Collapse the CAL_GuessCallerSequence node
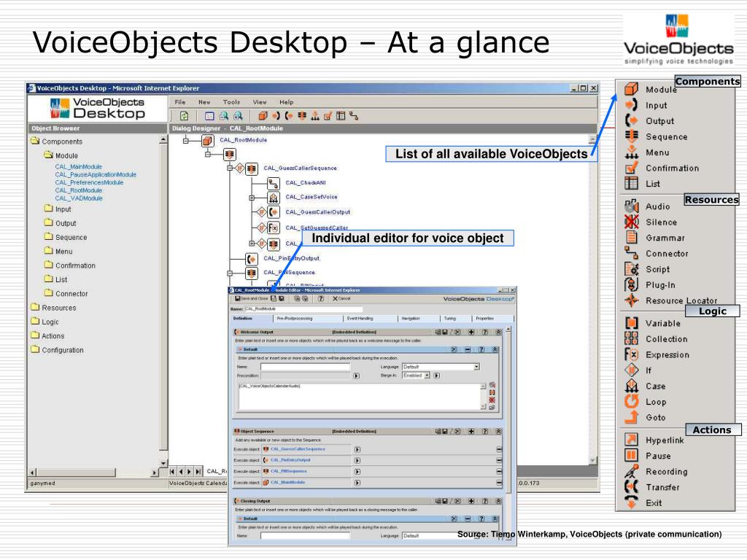747x560 pixels. coord(230,168)
